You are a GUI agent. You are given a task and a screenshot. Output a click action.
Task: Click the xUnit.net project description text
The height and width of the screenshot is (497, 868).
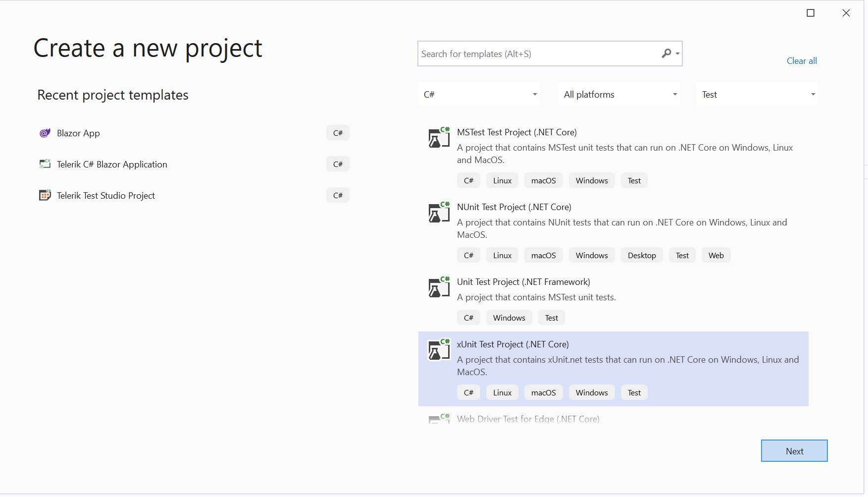[x=628, y=366]
